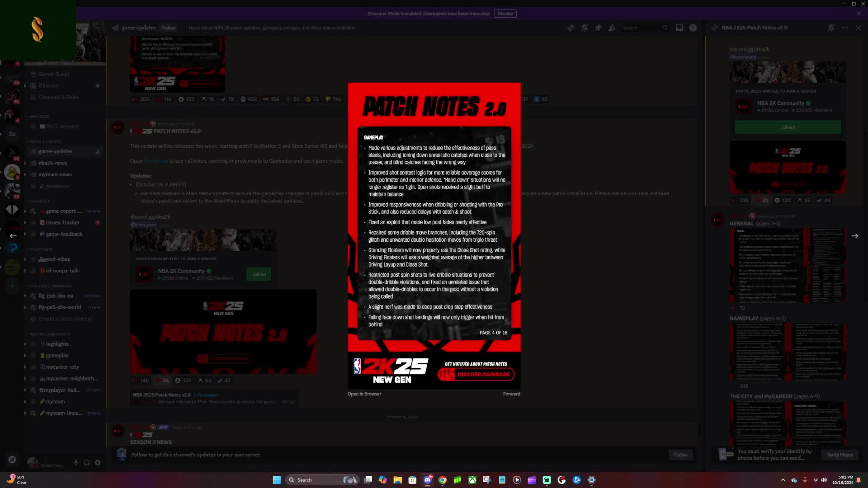Screen dimensions: 868x488
Task: Open the discord.gg/nba2k link in thread panel
Action: (x=749, y=49)
